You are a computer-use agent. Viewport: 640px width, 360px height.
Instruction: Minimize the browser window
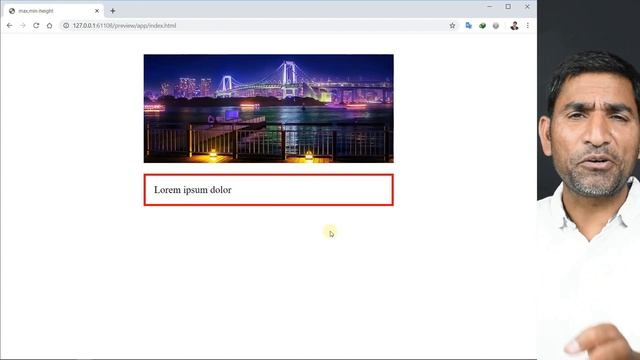coord(489,7)
